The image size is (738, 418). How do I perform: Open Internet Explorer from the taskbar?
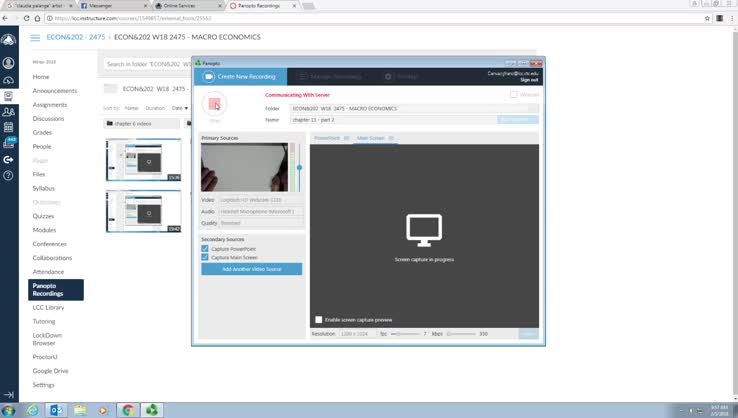coord(32,410)
